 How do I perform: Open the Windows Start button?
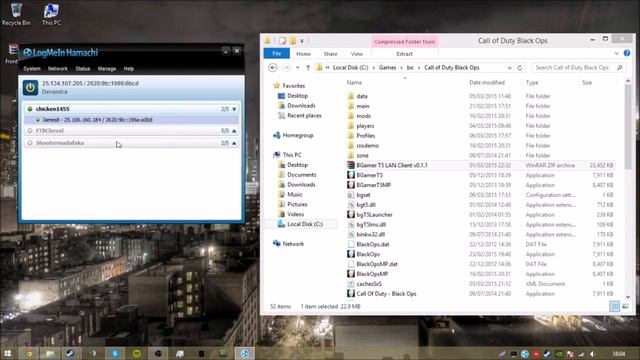(7, 353)
